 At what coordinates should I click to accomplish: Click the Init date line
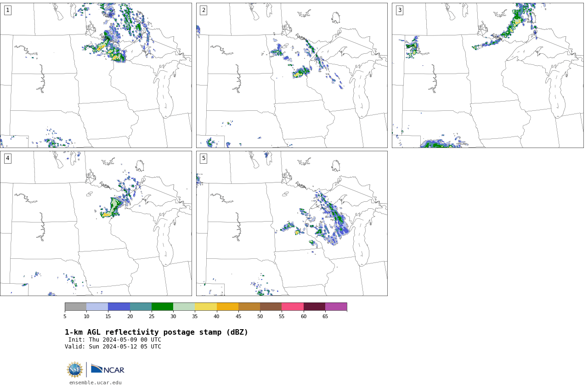pos(115,340)
